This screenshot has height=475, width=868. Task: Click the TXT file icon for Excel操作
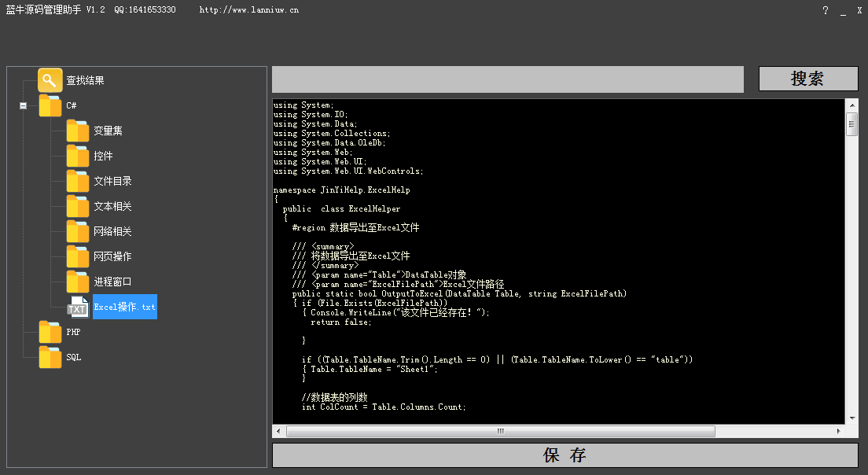pyautogui.click(x=78, y=307)
